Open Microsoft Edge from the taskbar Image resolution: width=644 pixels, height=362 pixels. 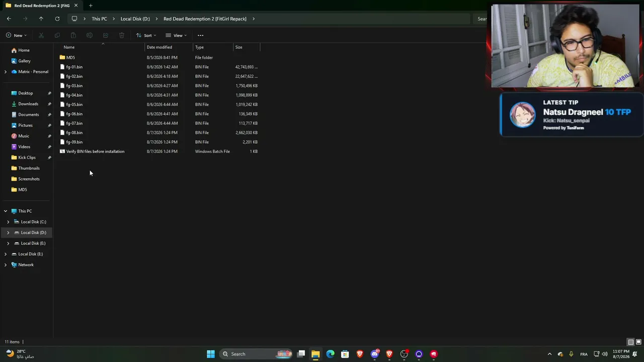click(330, 354)
